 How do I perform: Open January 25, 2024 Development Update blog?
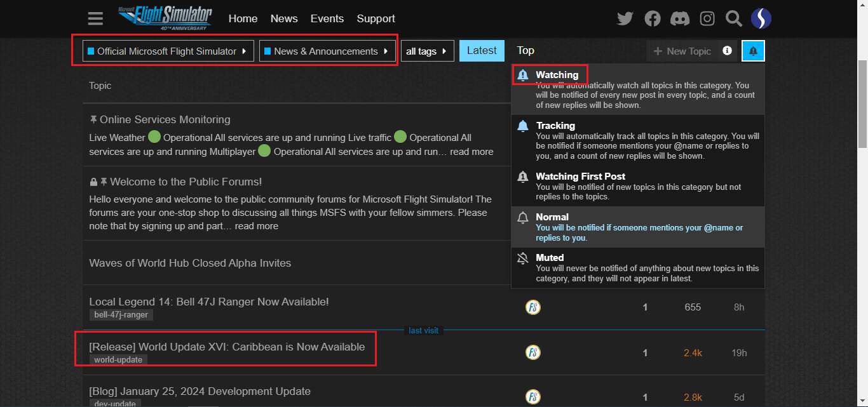(200, 391)
